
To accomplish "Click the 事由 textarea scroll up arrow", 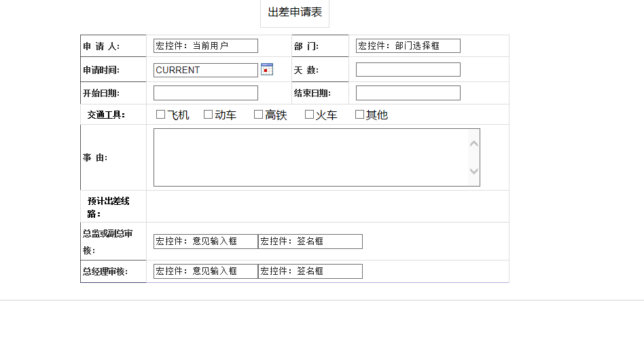I will pyautogui.click(x=474, y=143).
